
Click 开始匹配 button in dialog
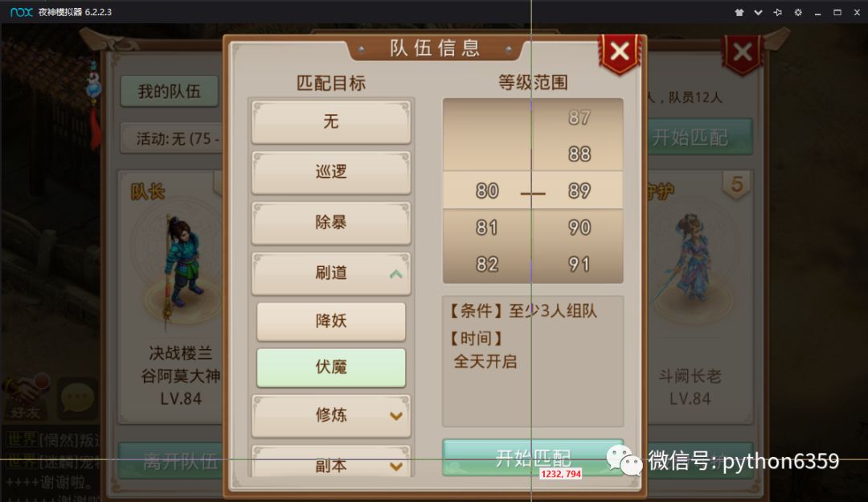[533, 458]
